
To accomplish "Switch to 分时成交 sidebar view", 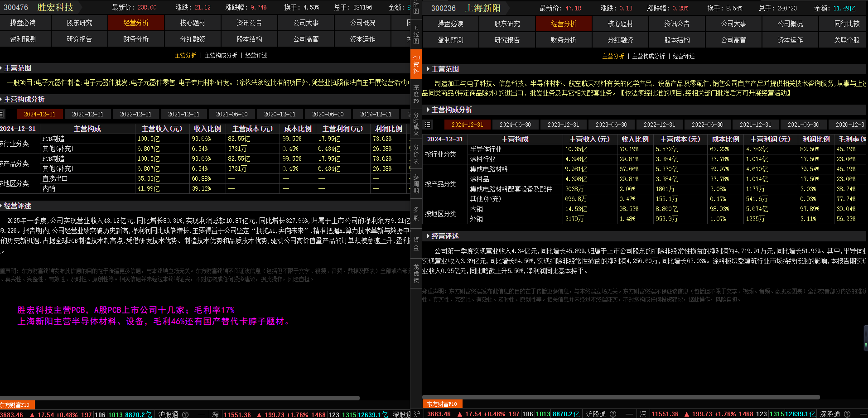I will 416,124.
